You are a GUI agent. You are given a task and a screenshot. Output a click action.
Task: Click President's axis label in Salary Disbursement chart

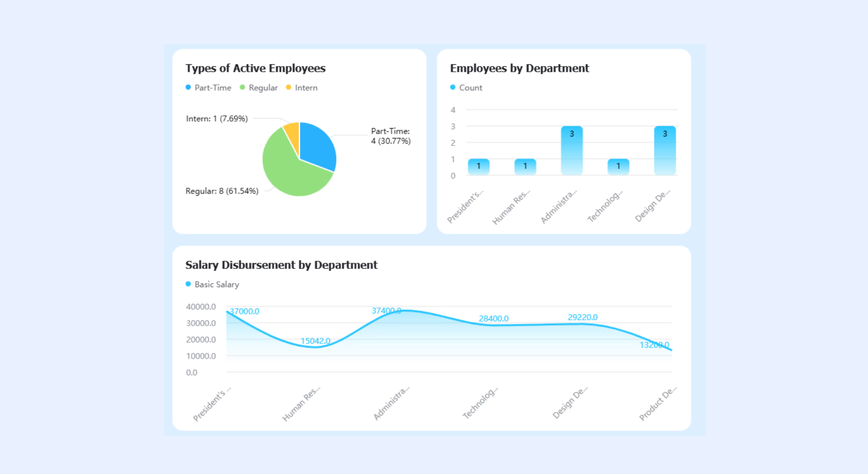pyautogui.click(x=212, y=404)
